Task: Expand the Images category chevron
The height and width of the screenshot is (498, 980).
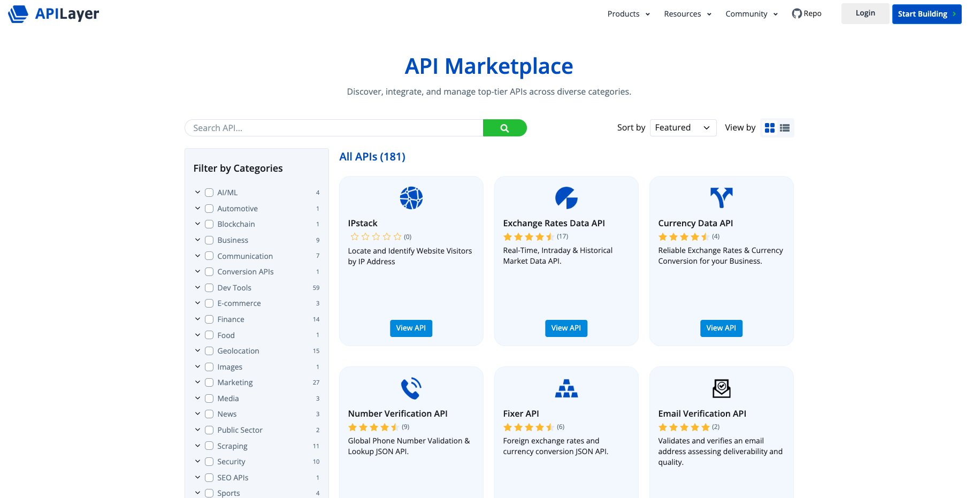Action: [x=197, y=366]
